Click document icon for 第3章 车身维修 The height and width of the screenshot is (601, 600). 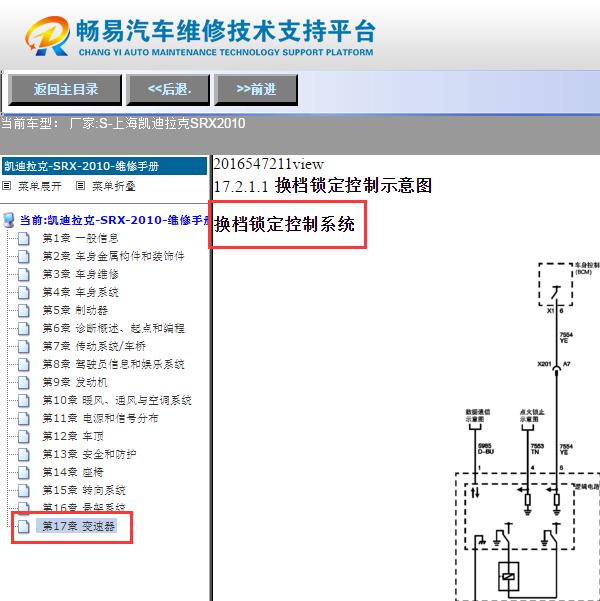24,274
